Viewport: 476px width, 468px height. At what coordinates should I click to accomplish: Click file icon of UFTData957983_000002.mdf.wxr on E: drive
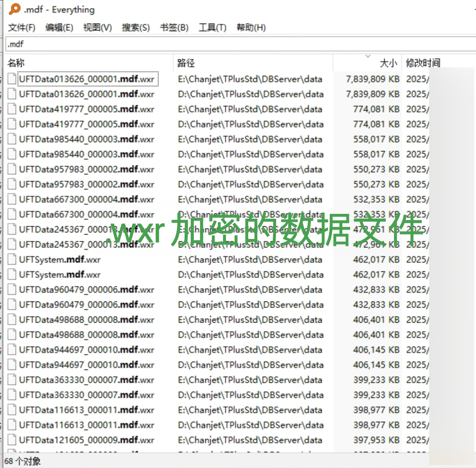[12, 169]
